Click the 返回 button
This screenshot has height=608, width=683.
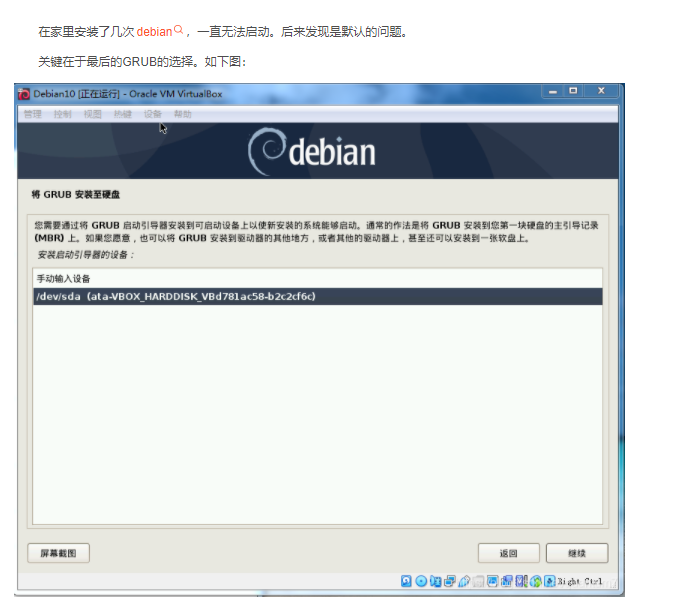click(508, 553)
